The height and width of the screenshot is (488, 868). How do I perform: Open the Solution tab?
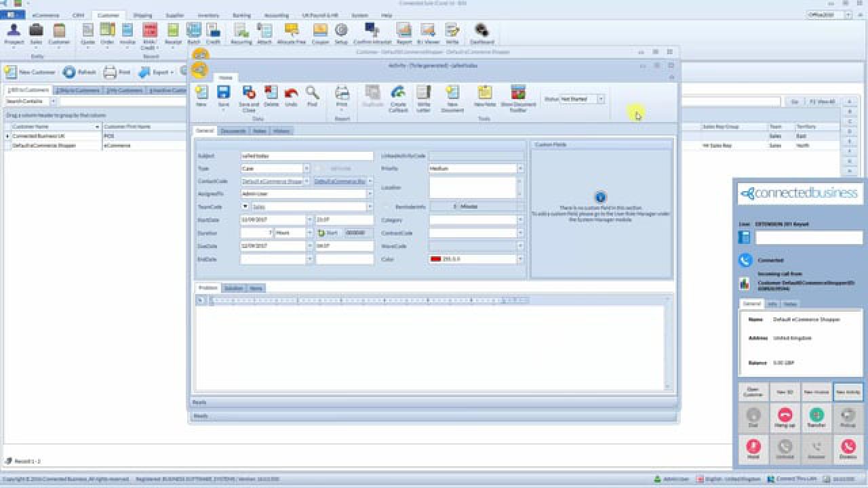233,288
